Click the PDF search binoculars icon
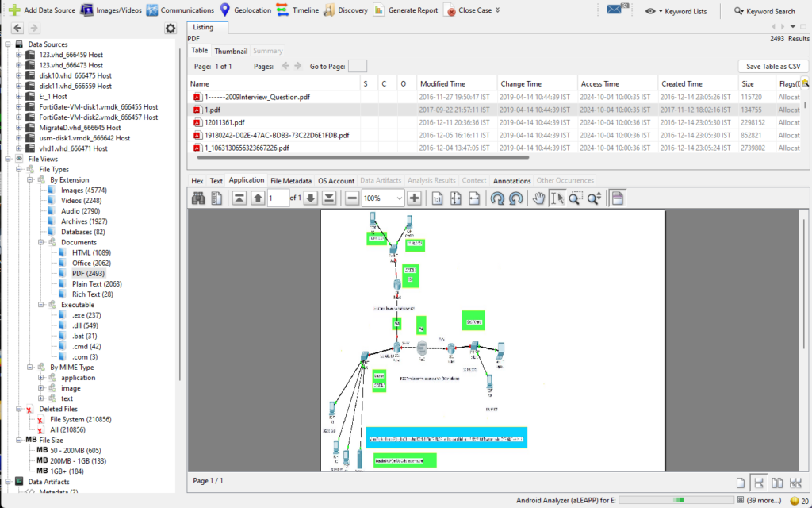 (198, 198)
